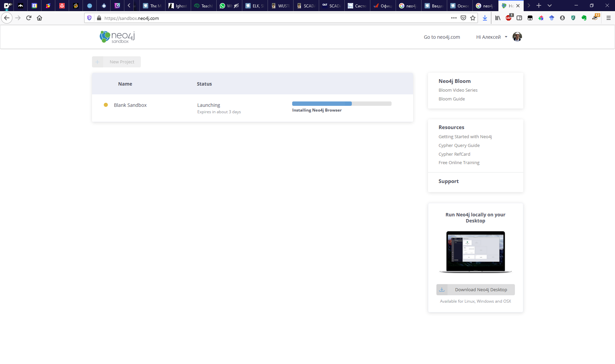Expand the tab list chevron
615x364 pixels.
(x=549, y=5)
